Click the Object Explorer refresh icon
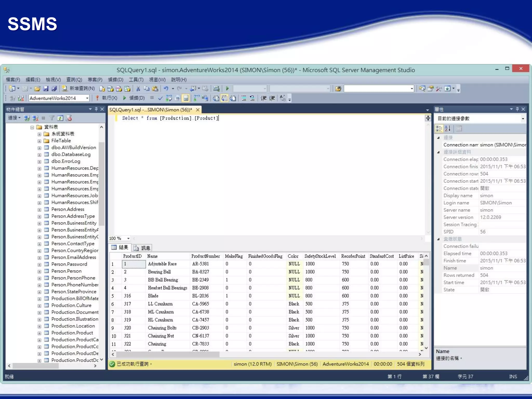This screenshot has width=532, height=399. pos(60,118)
